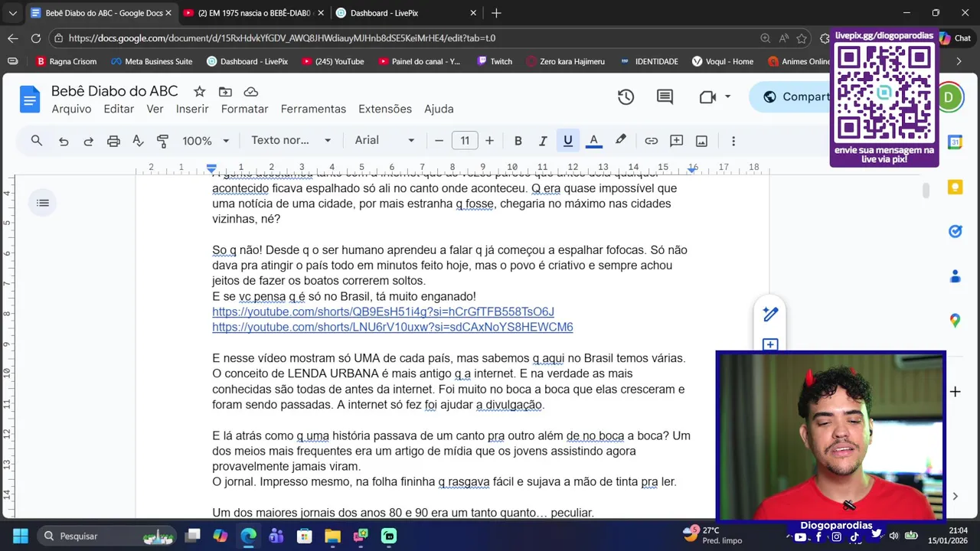The image size is (980, 551).
Task: Activate the paint format tool
Action: pyautogui.click(x=162, y=141)
